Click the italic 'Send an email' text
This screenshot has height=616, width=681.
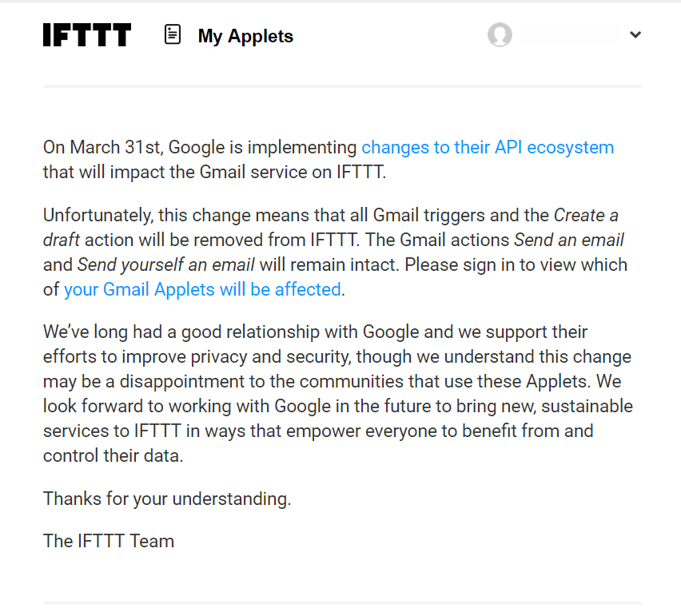point(569,240)
